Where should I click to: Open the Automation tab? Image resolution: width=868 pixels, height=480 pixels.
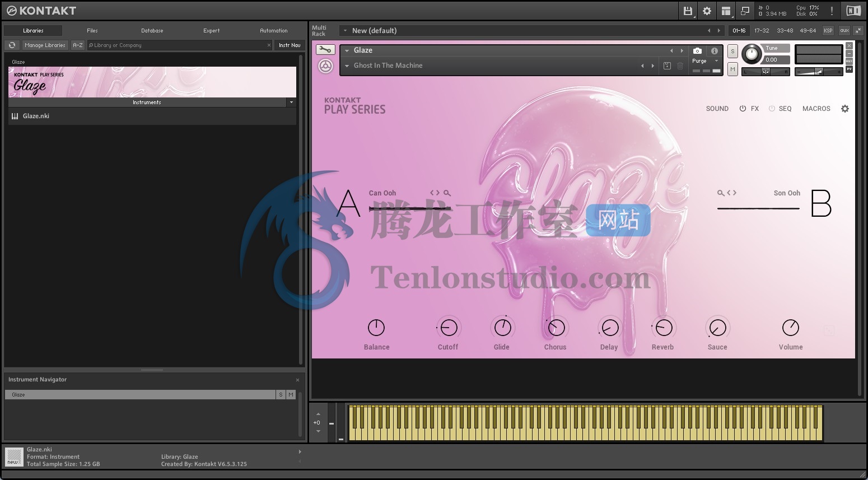(273, 31)
